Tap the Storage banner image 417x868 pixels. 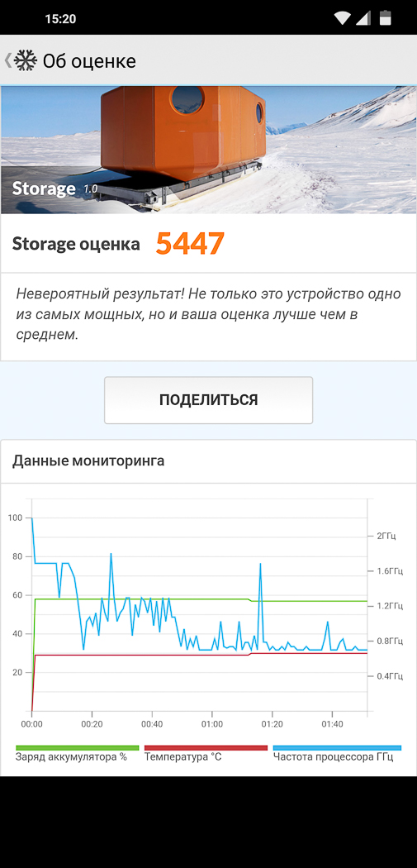tap(208, 150)
